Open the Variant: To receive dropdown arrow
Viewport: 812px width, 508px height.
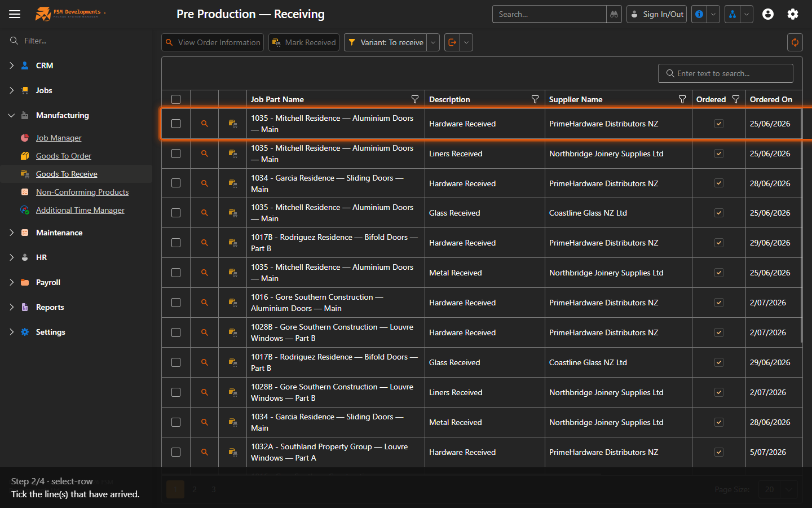[x=433, y=42]
